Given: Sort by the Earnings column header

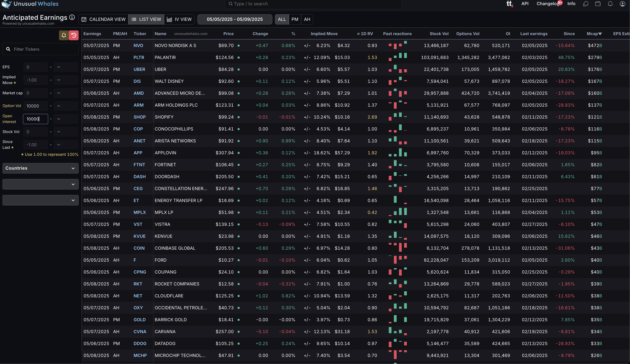Looking at the screenshot, I should tap(92, 34).
